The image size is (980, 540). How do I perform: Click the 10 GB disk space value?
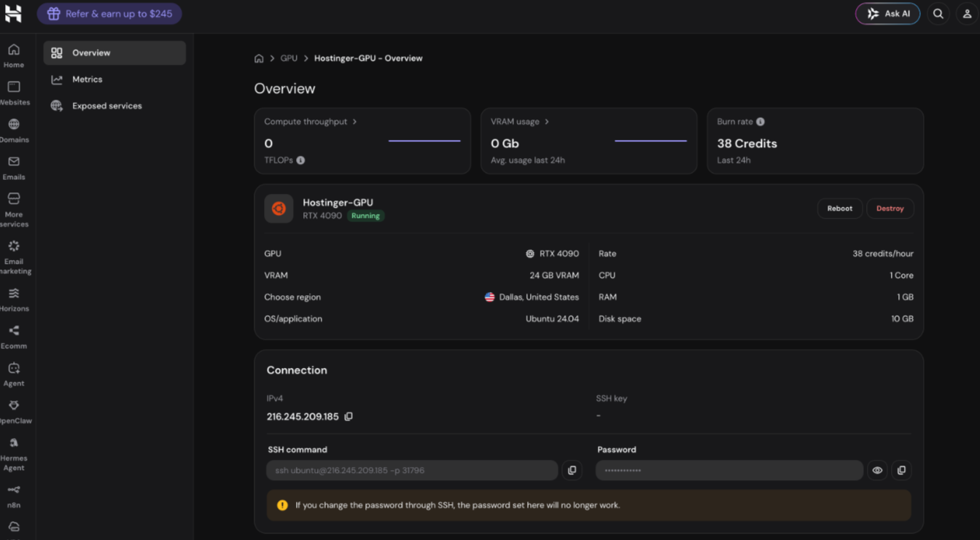click(902, 318)
